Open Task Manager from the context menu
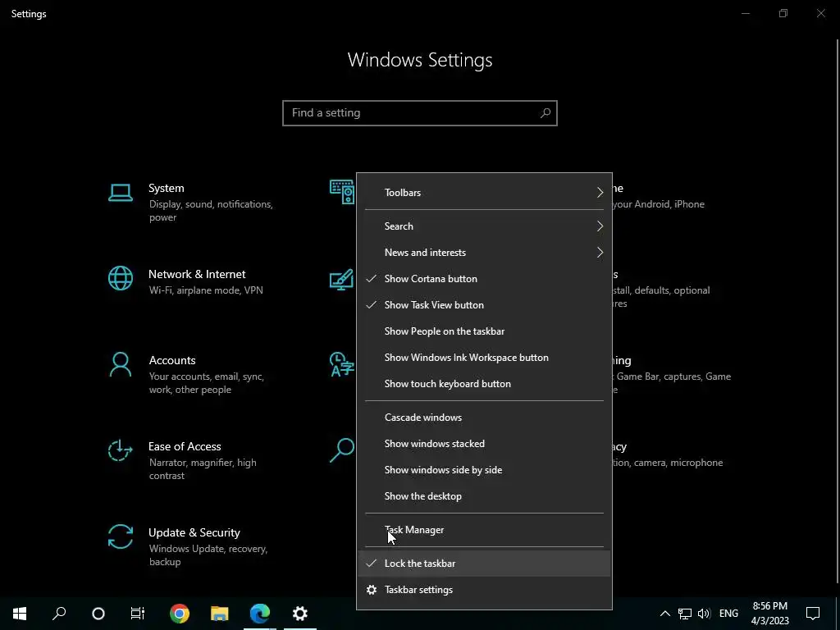 click(484, 530)
